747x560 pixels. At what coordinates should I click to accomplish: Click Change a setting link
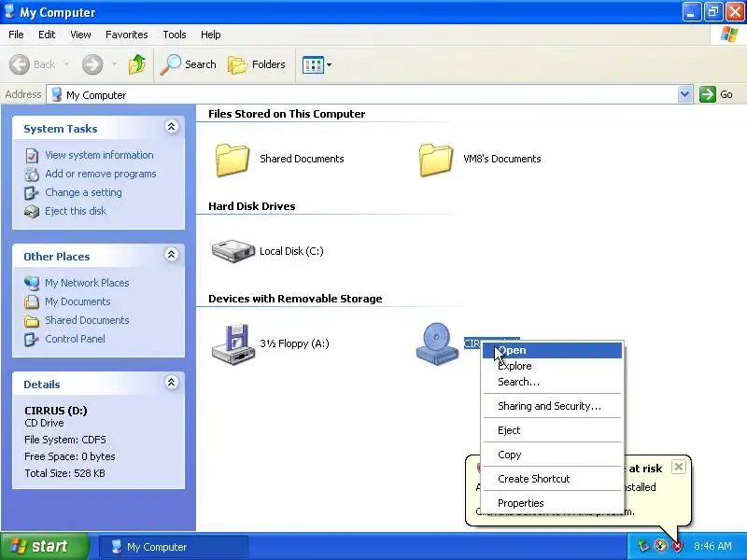83,192
